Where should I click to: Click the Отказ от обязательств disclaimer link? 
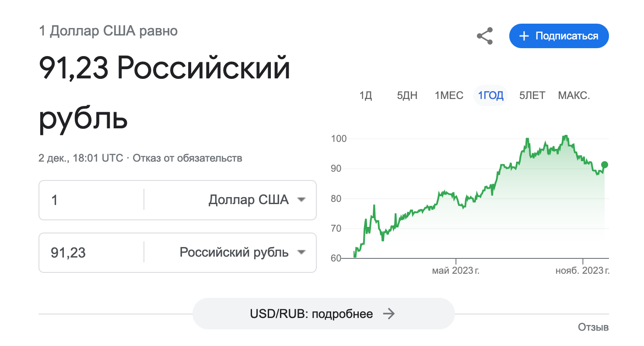pos(187,158)
